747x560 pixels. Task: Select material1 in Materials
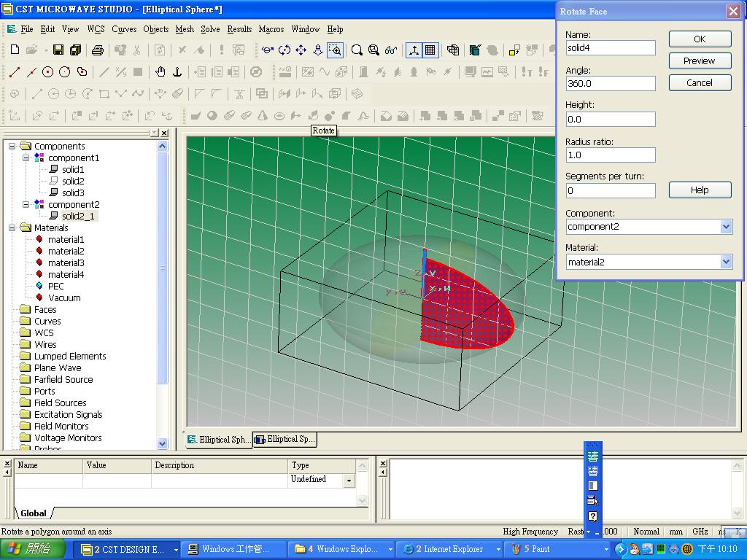[x=66, y=239]
